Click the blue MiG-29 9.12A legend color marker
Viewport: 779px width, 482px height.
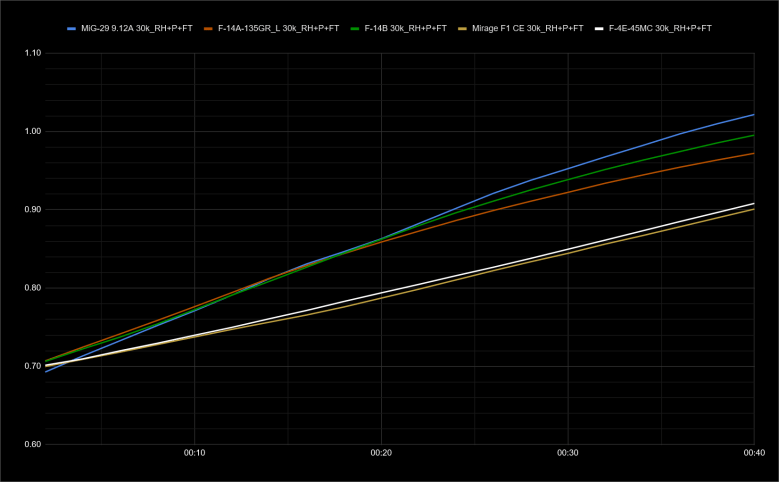(72, 28)
